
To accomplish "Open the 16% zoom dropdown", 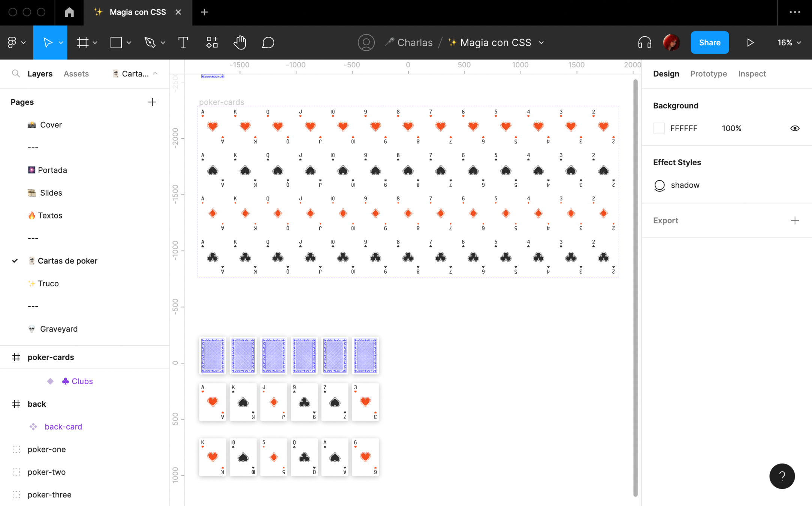I will (790, 42).
